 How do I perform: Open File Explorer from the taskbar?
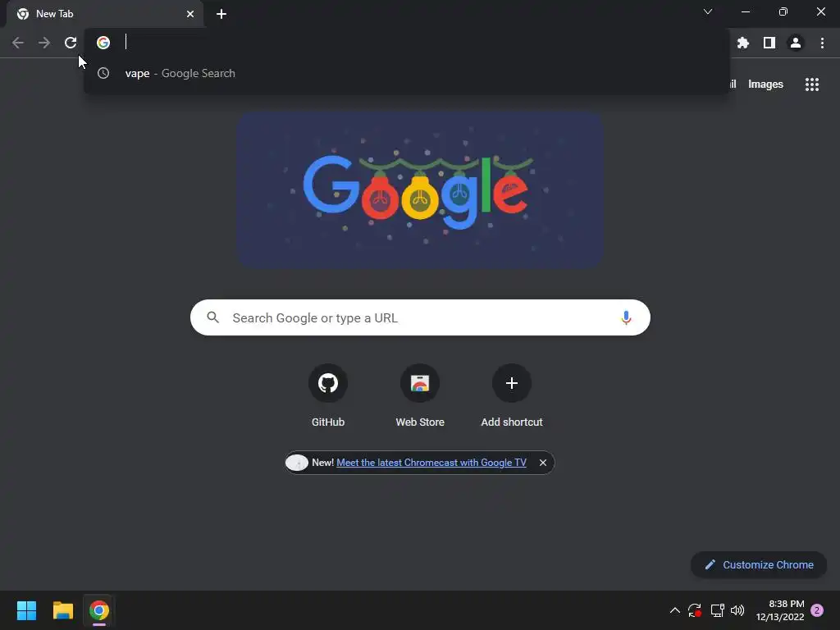(x=62, y=610)
